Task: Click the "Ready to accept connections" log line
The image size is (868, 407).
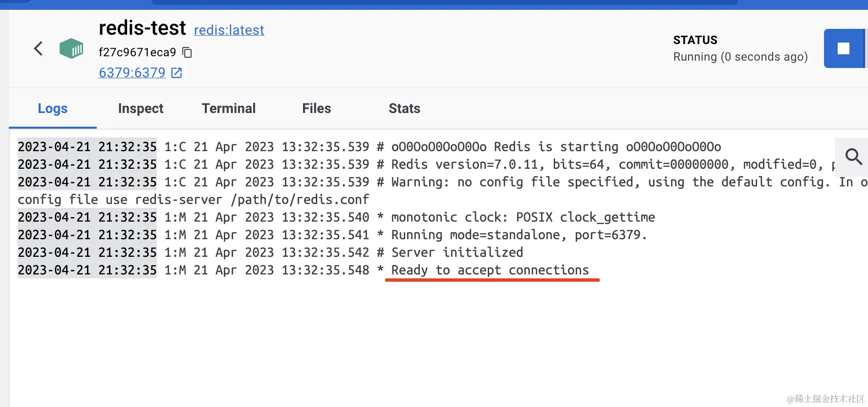Action: (x=490, y=270)
